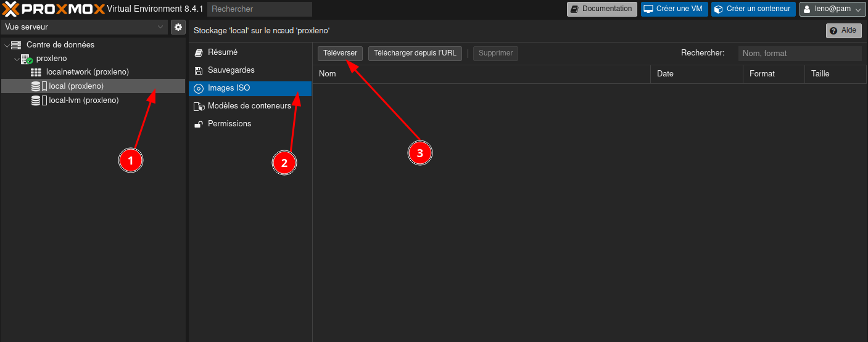Screen dimensions: 868x342
Task: Click the local-lvm storage icon
Action: click(x=36, y=100)
